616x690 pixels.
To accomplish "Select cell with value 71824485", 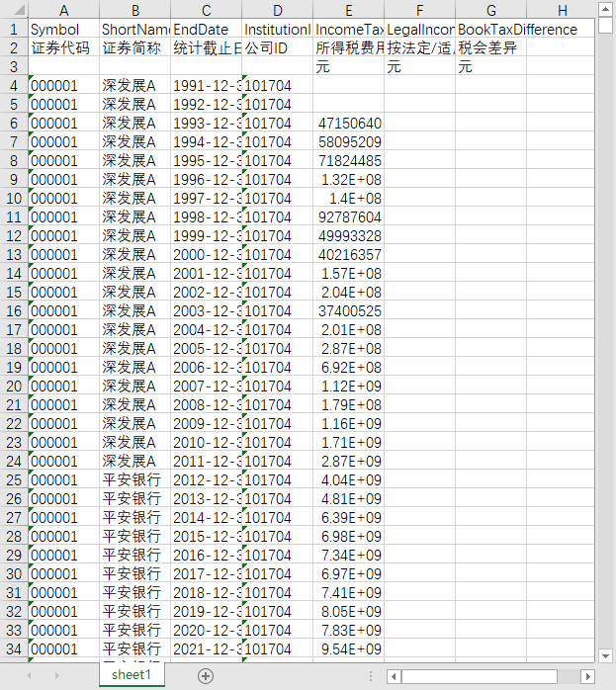I will coord(349,160).
